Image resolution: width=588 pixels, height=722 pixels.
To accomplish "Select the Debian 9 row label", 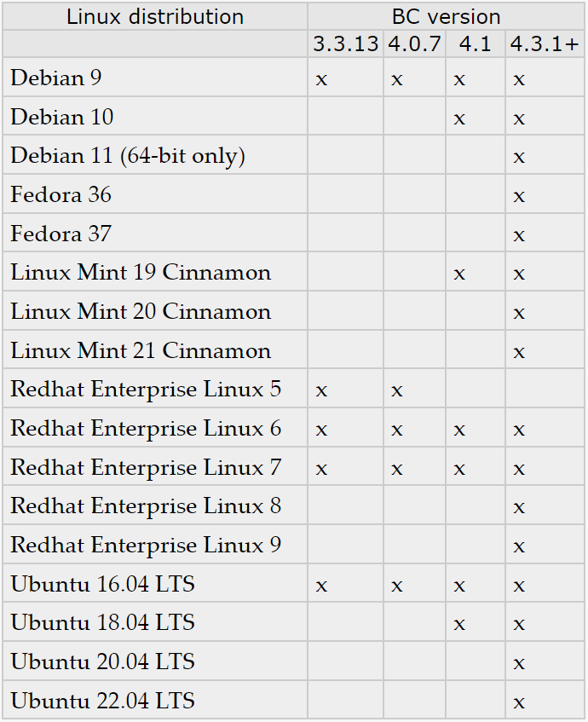I will 56,78.
